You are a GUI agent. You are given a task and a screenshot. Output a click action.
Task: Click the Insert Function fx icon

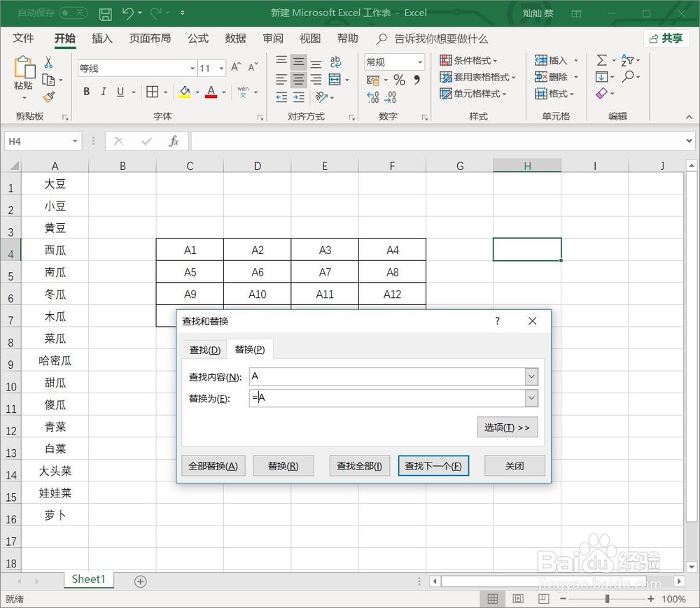pos(174,141)
